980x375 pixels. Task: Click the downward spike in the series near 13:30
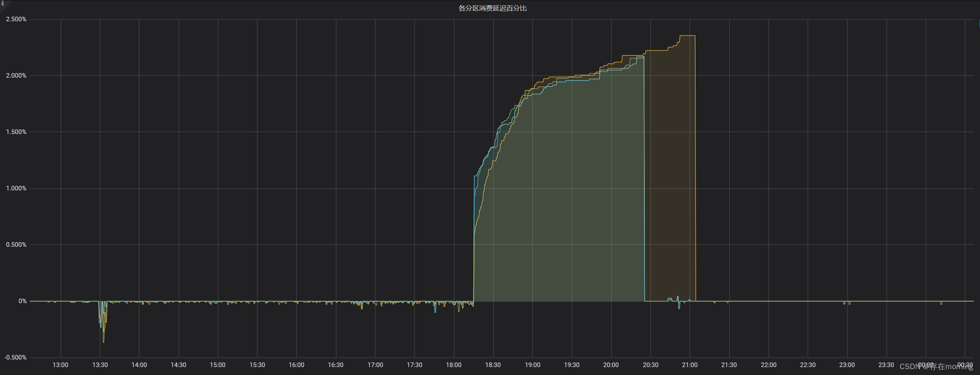point(103,322)
